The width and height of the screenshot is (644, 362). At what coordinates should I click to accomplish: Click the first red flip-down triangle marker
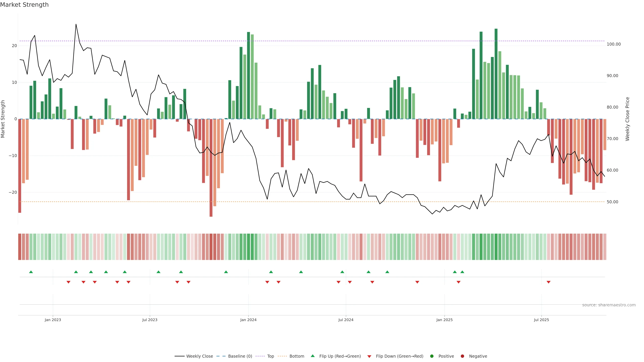68,282
